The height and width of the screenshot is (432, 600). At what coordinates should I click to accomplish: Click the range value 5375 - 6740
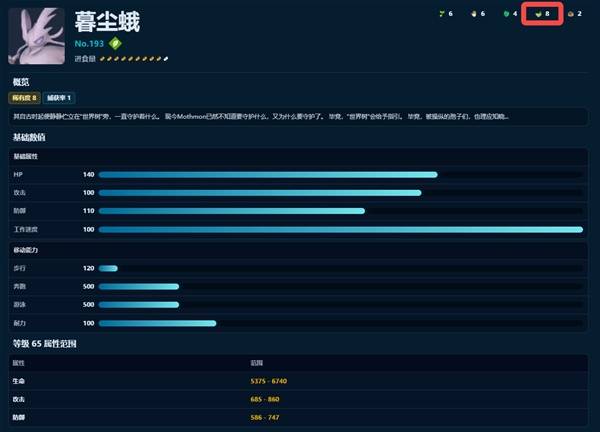coord(269,381)
